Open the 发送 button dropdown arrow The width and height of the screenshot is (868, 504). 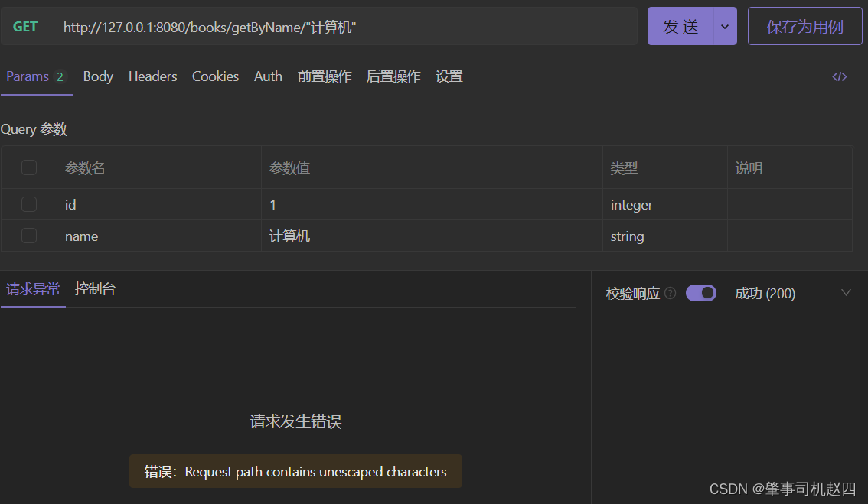[725, 27]
